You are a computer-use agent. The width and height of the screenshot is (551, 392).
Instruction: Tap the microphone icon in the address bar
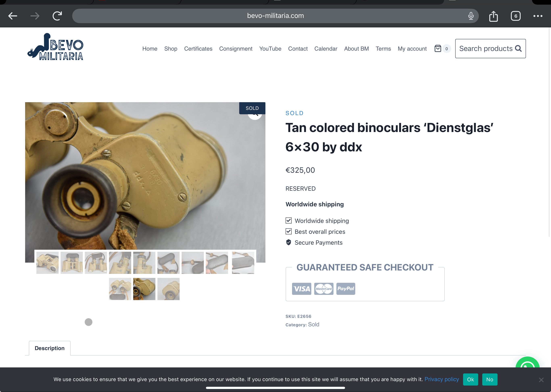point(471,16)
